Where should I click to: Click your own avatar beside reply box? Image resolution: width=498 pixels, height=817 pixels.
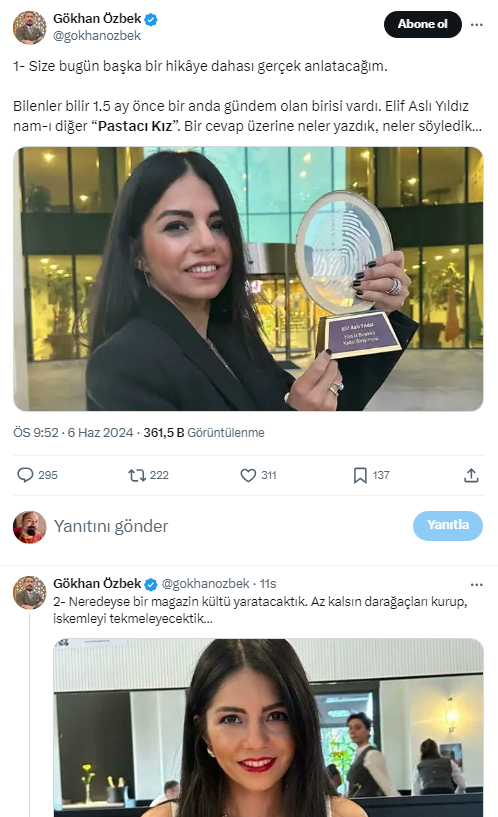29,527
